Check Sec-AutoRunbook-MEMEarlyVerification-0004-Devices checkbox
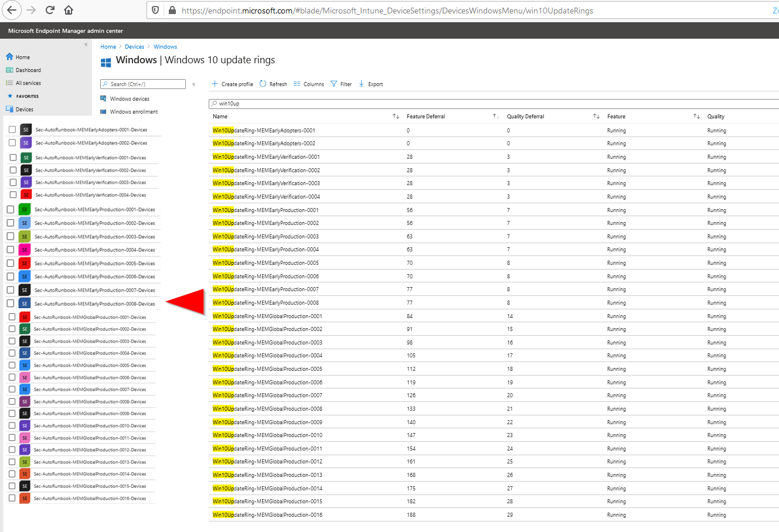The height and width of the screenshot is (532, 779). 13,195
